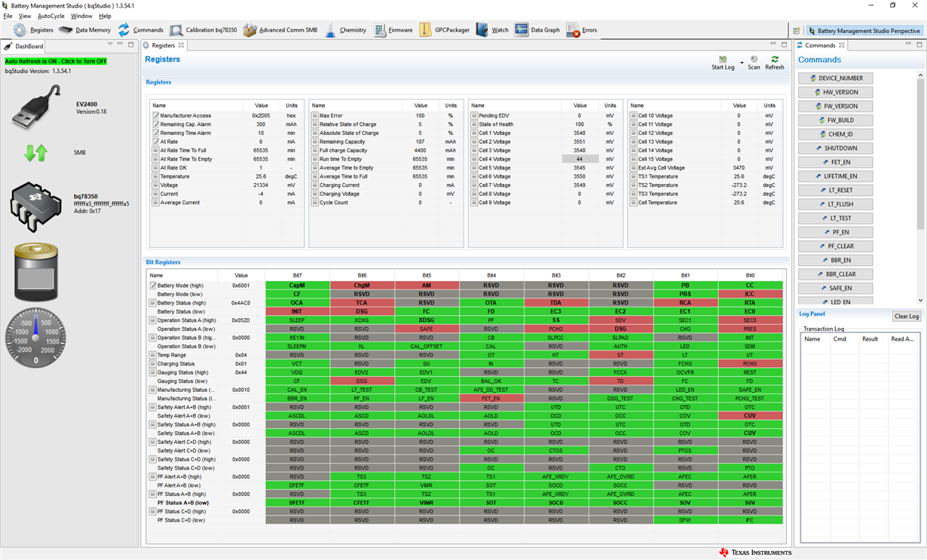Viewport: 927px width, 560px height.
Task: Click the Voltage value 21334
Action: click(x=261, y=185)
